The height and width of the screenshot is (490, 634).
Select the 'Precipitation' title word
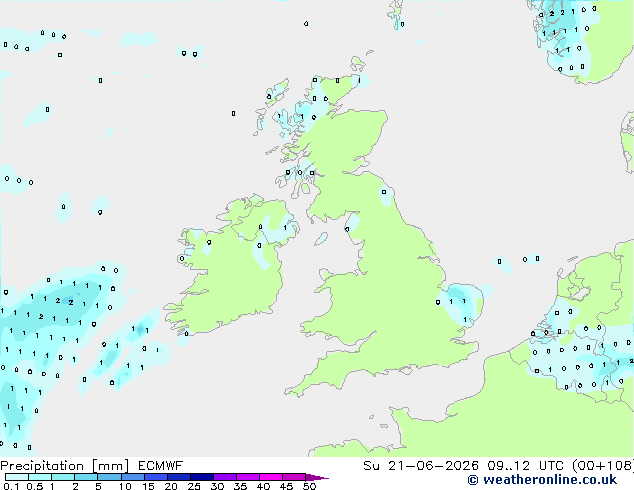[42, 466]
